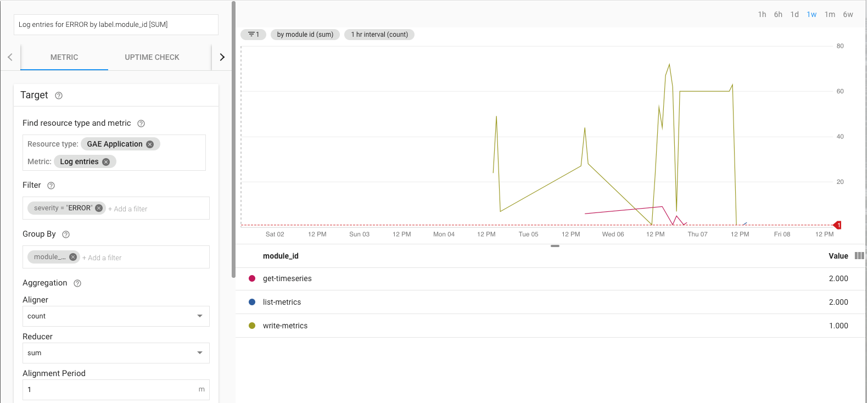Click help icon beside Find resource type and metric
Screen dimensions: 868x403
141,124
